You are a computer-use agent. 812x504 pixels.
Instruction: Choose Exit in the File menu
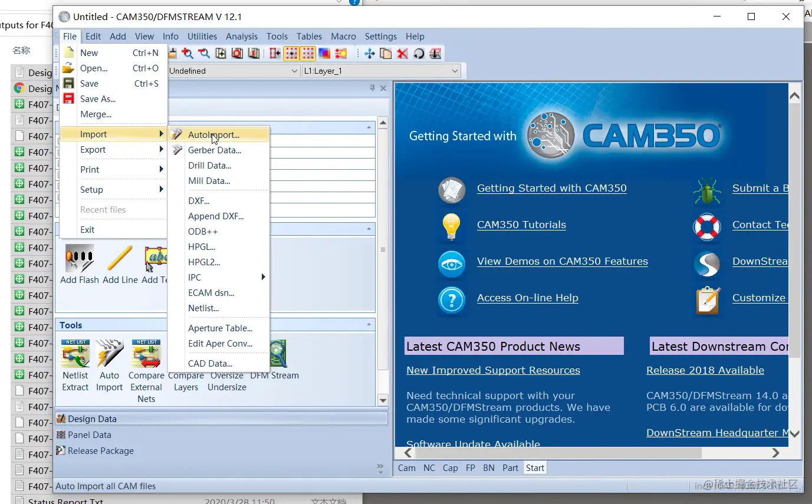[x=113, y=230]
